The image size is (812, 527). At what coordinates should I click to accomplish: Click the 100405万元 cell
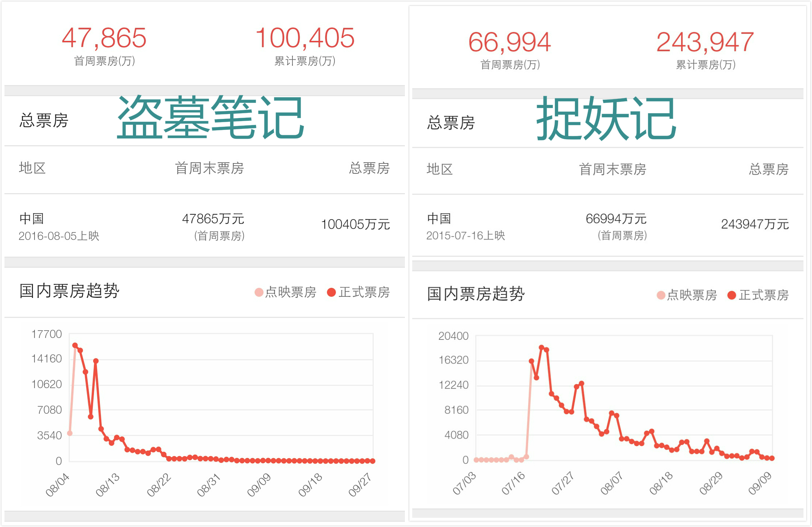click(x=356, y=225)
